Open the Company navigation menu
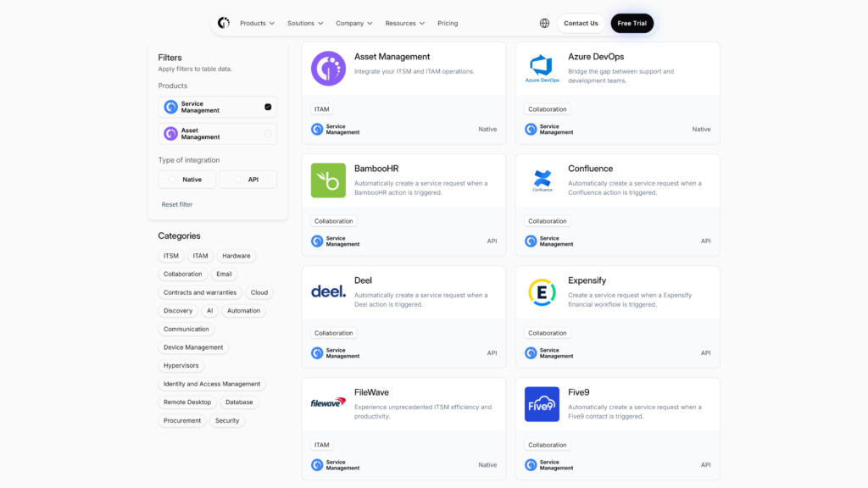Viewport: 868px width, 488px height. [x=354, y=23]
